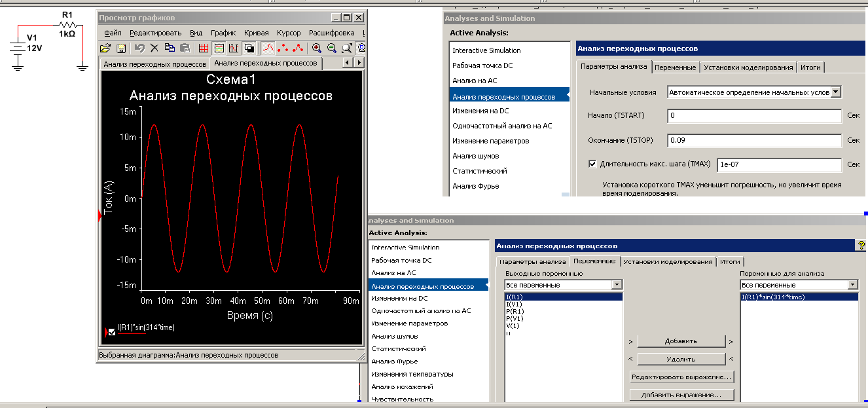Open the Переменные для анализа dropdown
This screenshot has height=408, width=868.
pyautogui.click(x=853, y=284)
